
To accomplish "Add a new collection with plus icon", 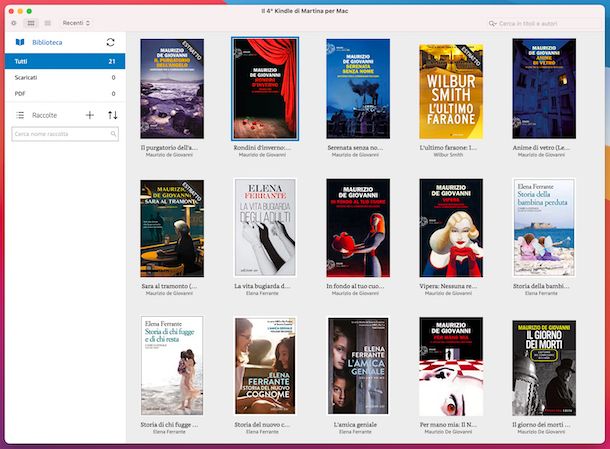I will (90, 115).
